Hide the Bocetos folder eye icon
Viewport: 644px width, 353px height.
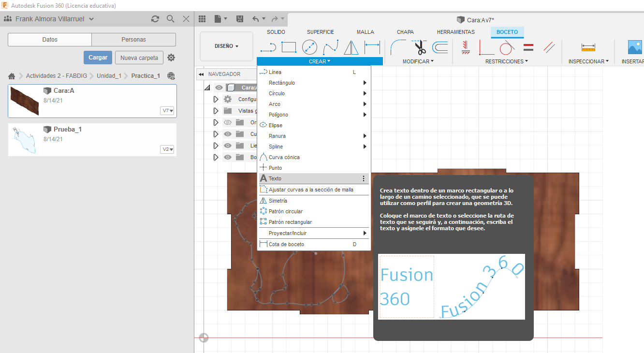228,157
